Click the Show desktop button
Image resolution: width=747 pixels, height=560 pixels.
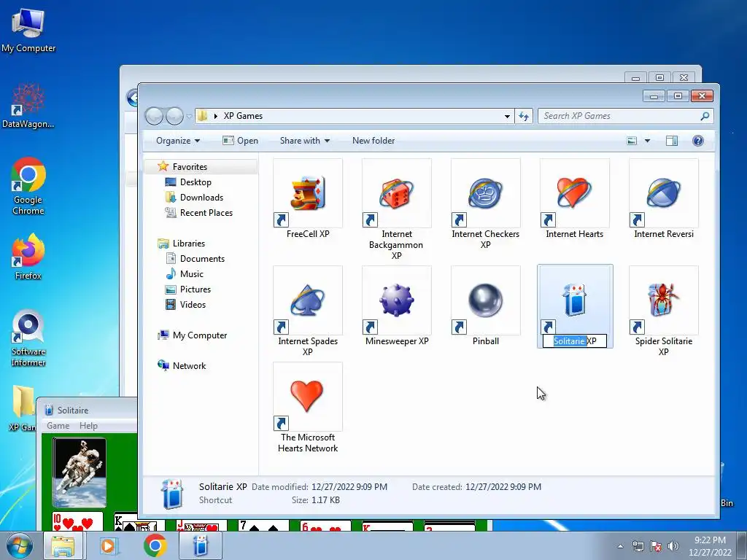742,545
